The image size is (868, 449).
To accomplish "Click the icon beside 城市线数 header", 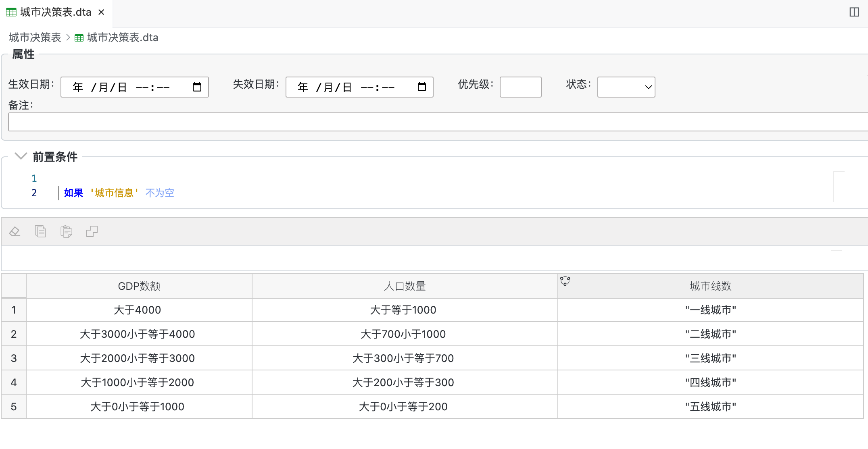I will 565,281.
